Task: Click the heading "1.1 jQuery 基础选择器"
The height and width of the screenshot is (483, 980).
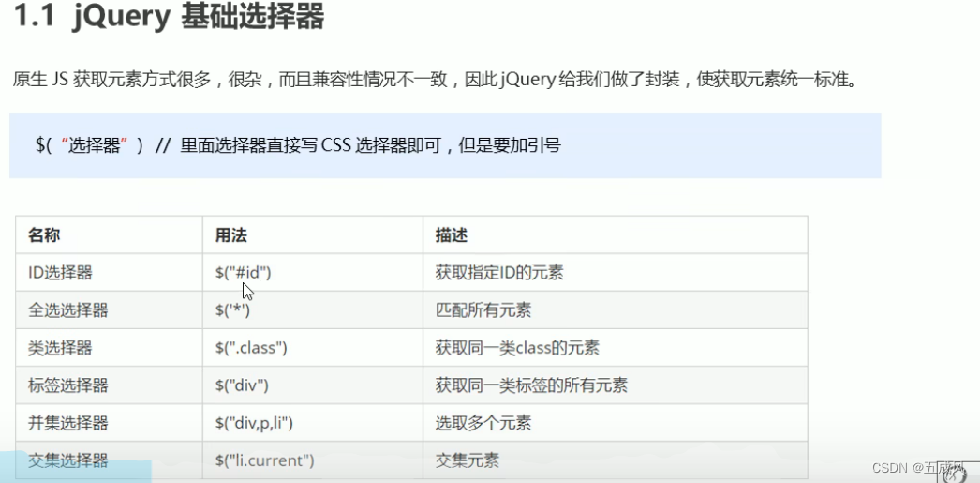Action: pos(168,18)
